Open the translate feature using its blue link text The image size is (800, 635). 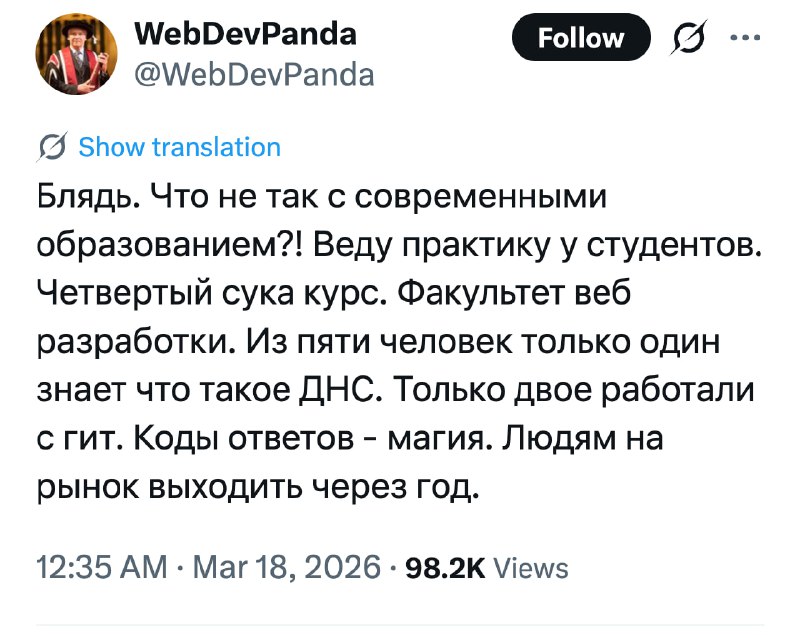pos(178,146)
